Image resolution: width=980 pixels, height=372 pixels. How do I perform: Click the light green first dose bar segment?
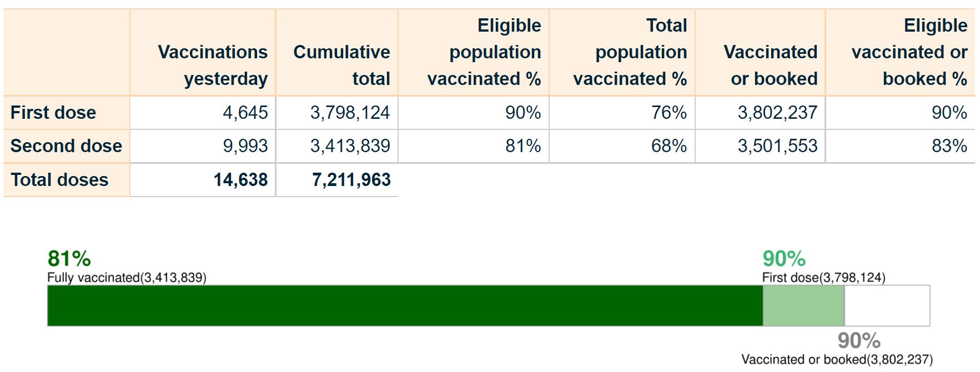(x=803, y=305)
